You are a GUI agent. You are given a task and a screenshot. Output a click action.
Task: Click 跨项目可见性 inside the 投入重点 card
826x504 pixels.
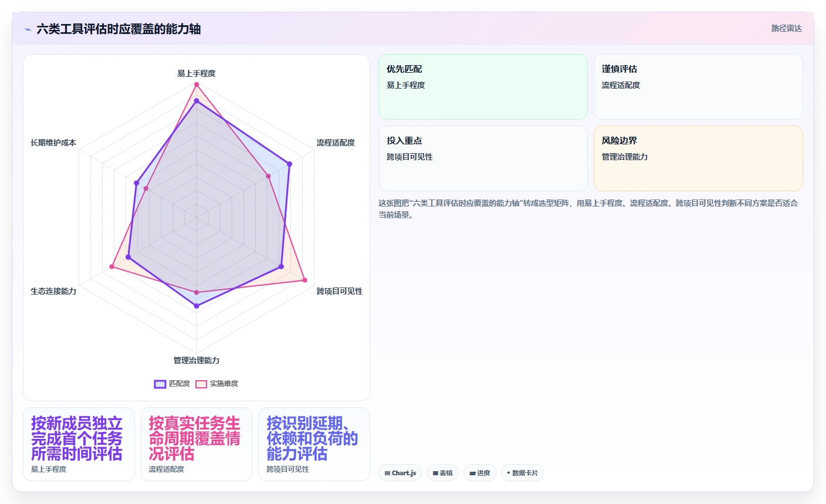click(x=409, y=157)
